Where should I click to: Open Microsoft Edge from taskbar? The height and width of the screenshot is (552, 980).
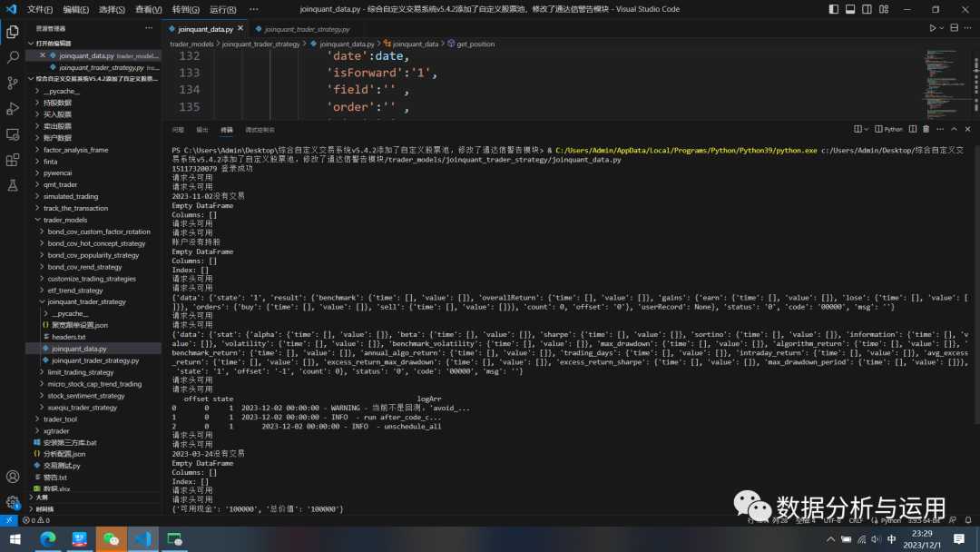point(47,539)
